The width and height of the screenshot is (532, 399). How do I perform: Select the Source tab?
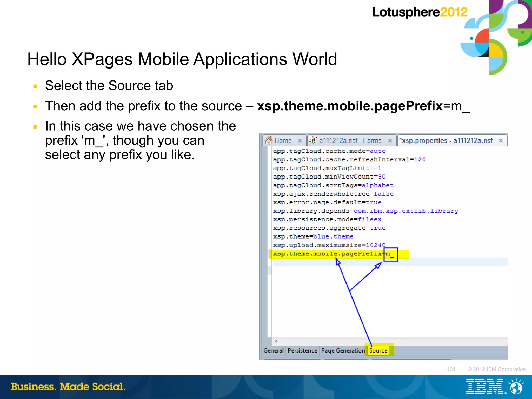378,351
